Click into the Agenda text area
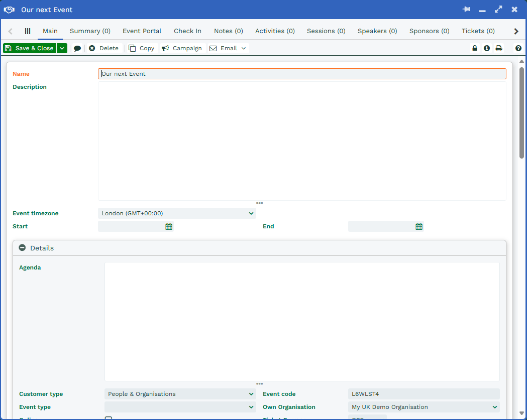Viewport: 527px width, 420px height. 302,322
